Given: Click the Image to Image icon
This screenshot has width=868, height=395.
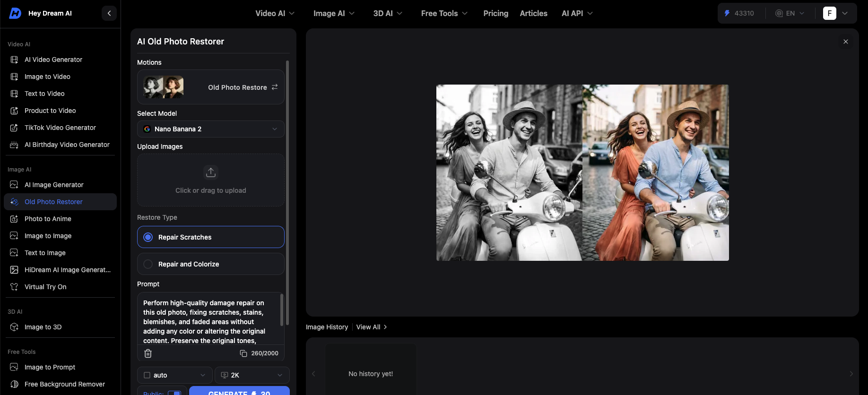Looking at the screenshot, I should click(x=14, y=236).
